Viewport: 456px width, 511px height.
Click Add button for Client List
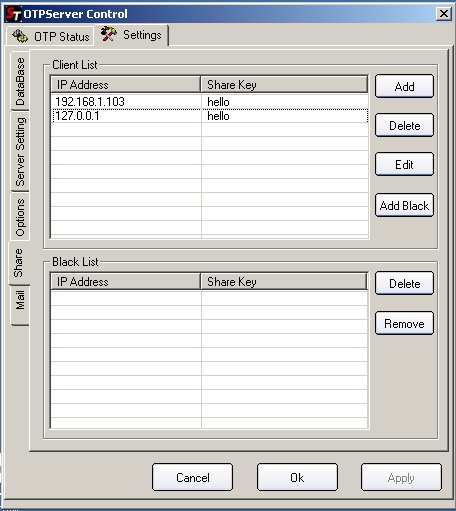point(404,87)
